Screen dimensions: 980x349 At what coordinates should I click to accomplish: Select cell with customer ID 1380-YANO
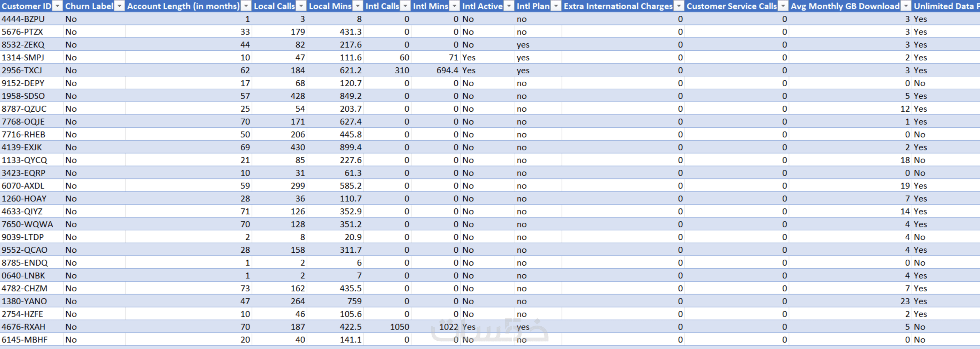tap(32, 301)
